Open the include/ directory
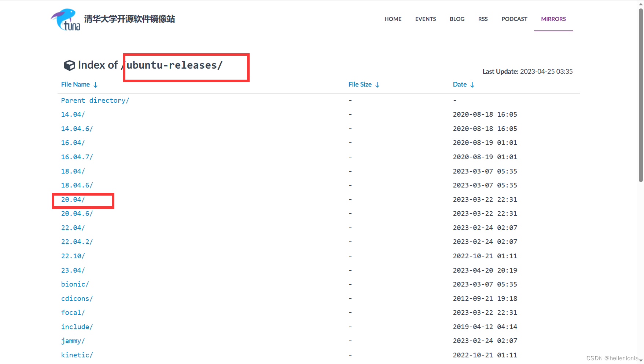 (x=77, y=327)
